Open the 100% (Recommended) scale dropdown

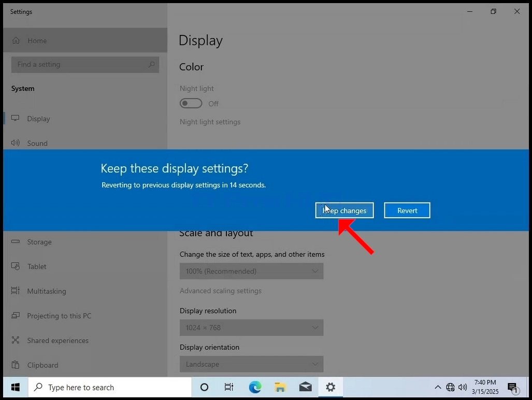coord(251,271)
